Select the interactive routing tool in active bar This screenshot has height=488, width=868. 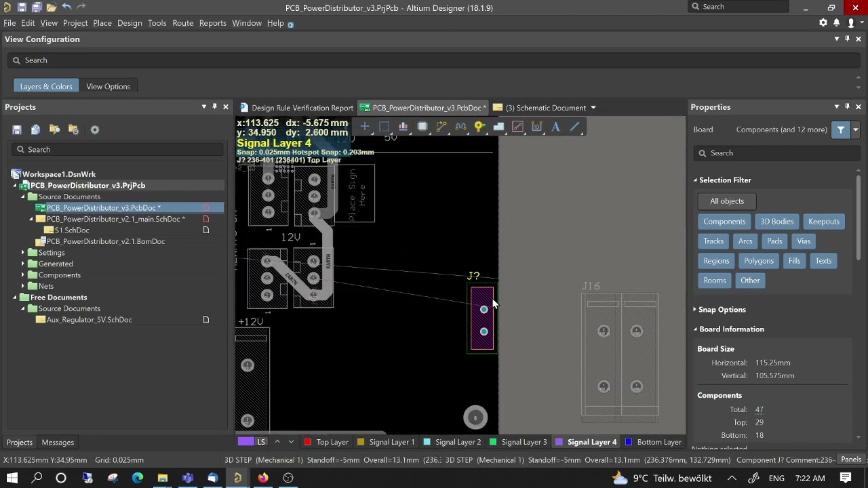click(441, 127)
